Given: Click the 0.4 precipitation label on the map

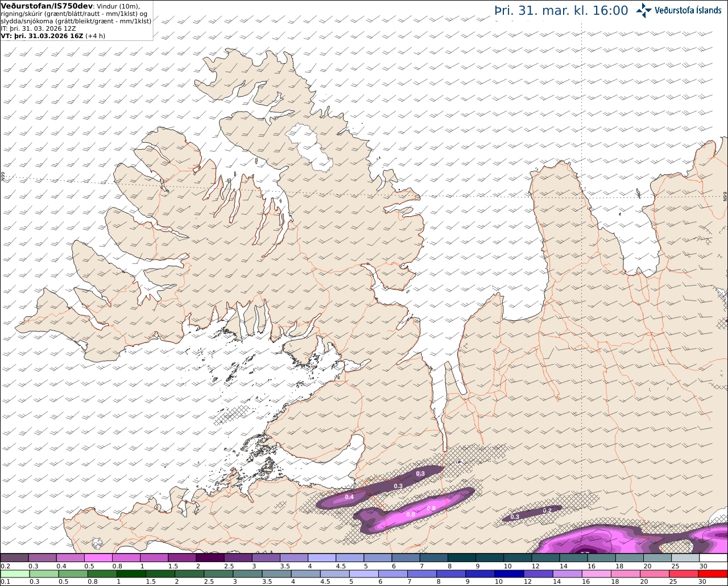Looking at the screenshot, I should (x=349, y=497).
